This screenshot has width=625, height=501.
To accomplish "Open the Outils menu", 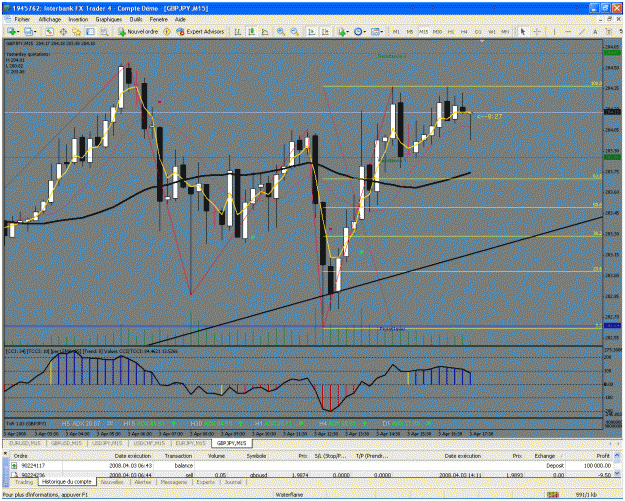I will coord(136,19).
